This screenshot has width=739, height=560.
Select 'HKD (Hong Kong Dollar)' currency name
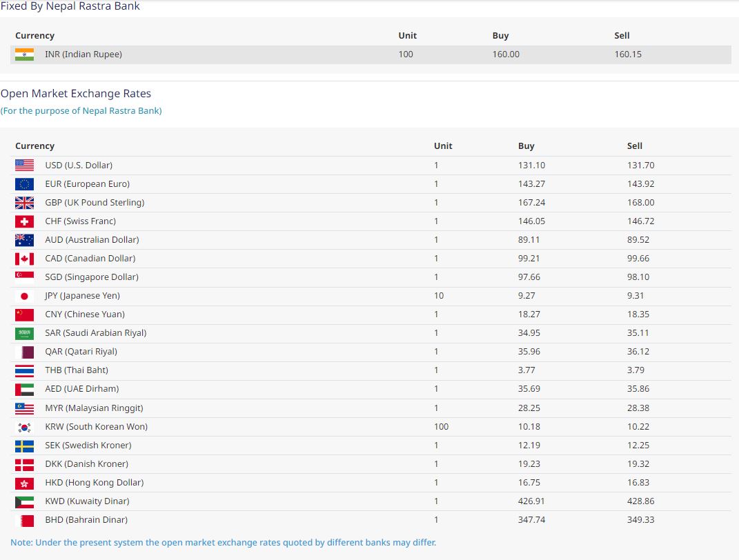point(95,482)
